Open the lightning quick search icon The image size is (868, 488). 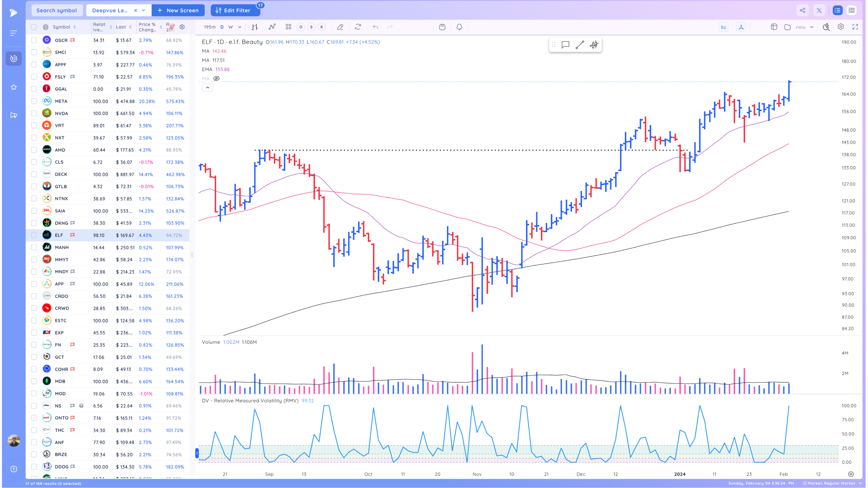tap(826, 27)
